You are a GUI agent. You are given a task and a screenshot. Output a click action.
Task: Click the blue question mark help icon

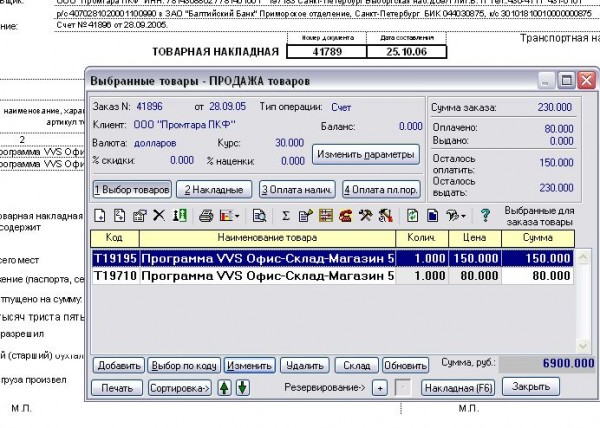[x=485, y=215]
